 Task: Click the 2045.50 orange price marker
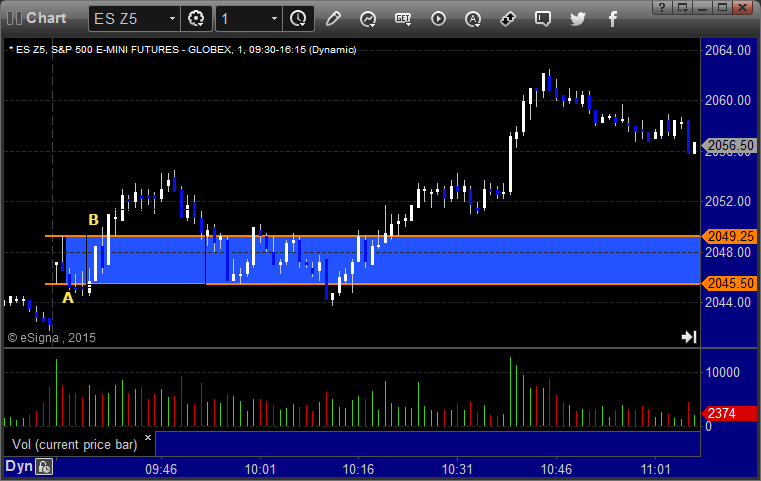729,283
